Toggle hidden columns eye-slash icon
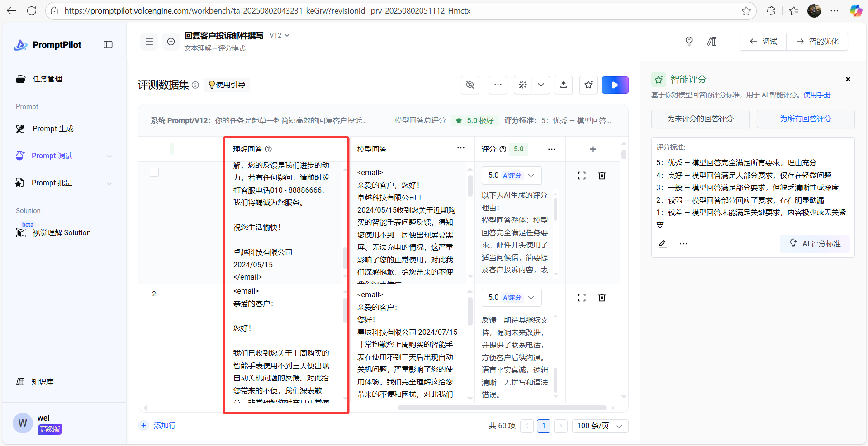Viewport: 868px width, 446px height. [470, 85]
